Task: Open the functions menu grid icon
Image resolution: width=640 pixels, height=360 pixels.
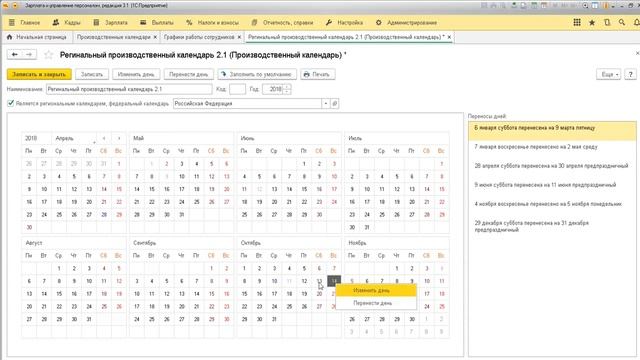Action: click(577, 22)
